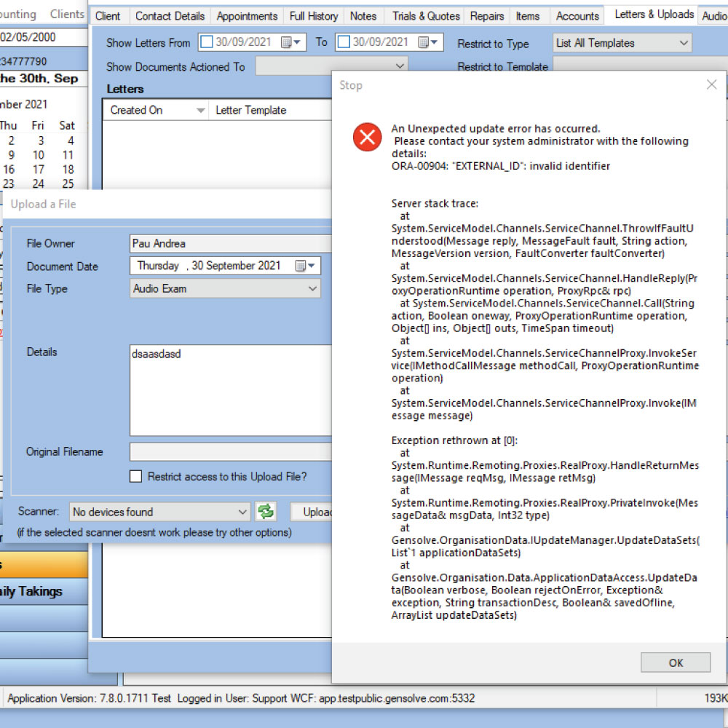The width and height of the screenshot is (728, 728).
Task: Expand the To date dropdown arrow
Action: [434, 42]
